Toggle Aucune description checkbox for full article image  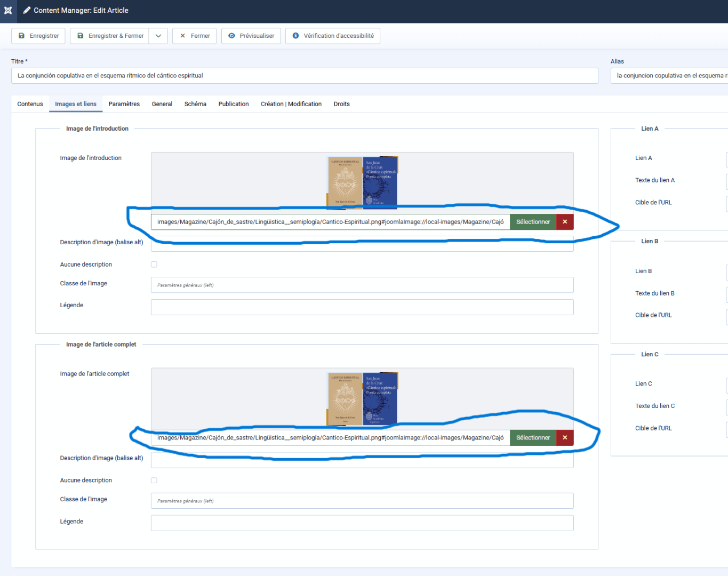point(154,481)
